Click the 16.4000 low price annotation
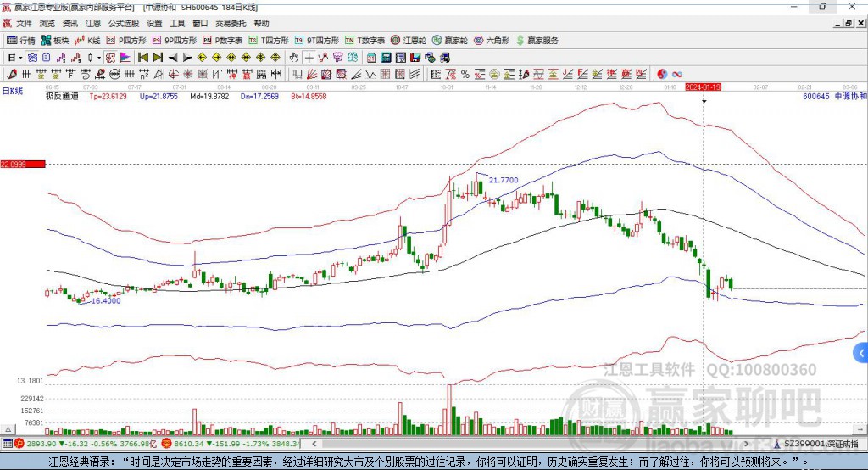This screenshot has height=470, width=868. tap(106, 300)
